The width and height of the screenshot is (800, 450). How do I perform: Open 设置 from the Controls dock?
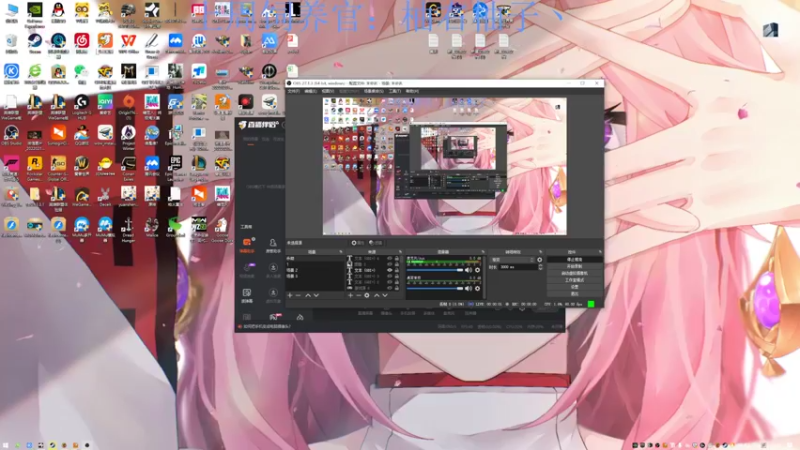click(x=574, y=287)
